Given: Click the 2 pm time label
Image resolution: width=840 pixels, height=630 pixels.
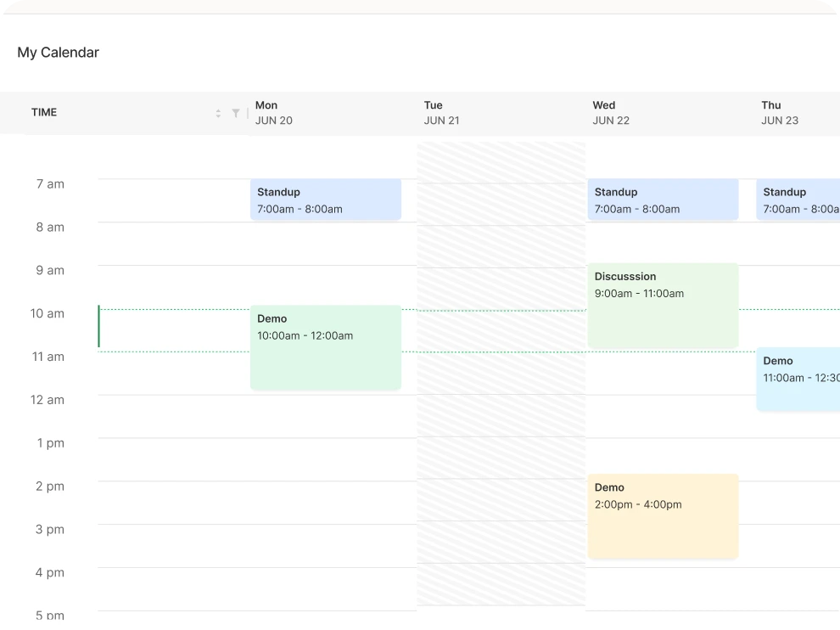Looking at the screenshot, I should click(50, 487).
